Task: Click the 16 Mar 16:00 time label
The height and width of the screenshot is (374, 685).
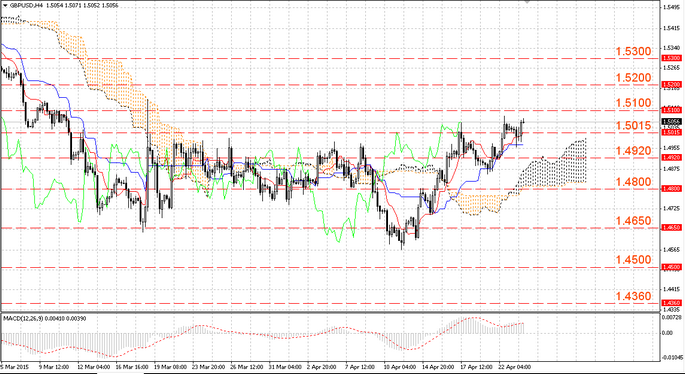Action: (131, 367)
